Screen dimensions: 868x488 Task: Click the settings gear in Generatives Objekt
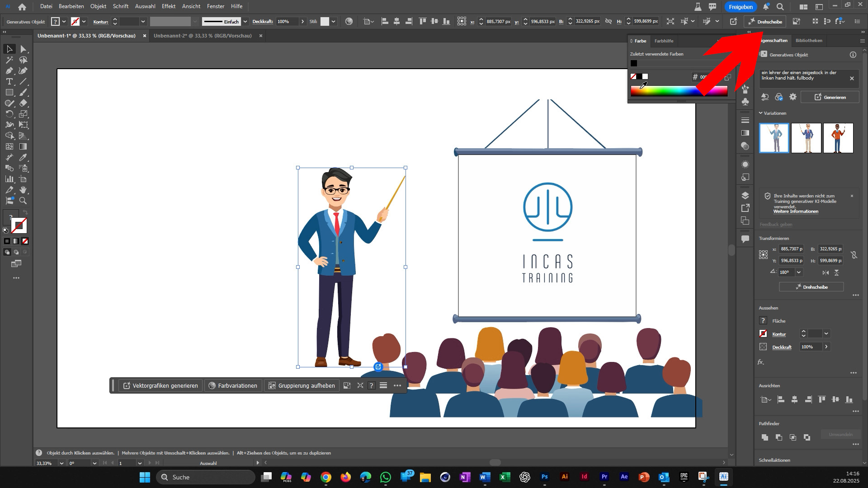pos(793,97)
